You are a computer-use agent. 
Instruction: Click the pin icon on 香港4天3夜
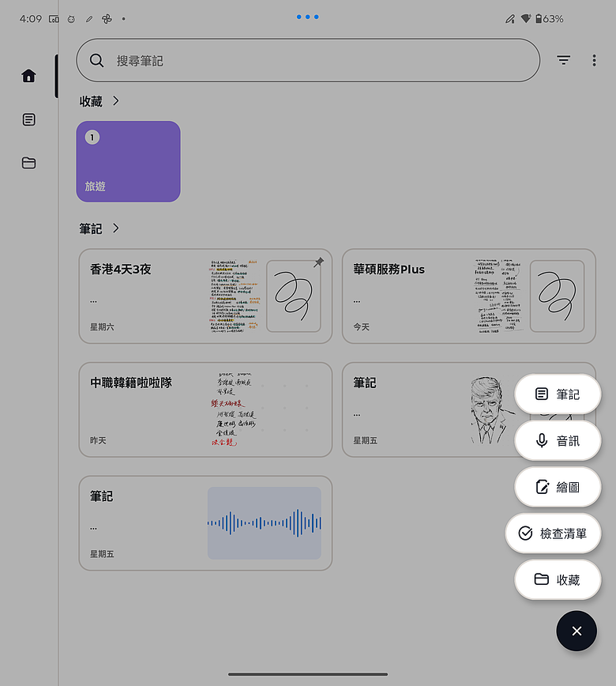319,262
